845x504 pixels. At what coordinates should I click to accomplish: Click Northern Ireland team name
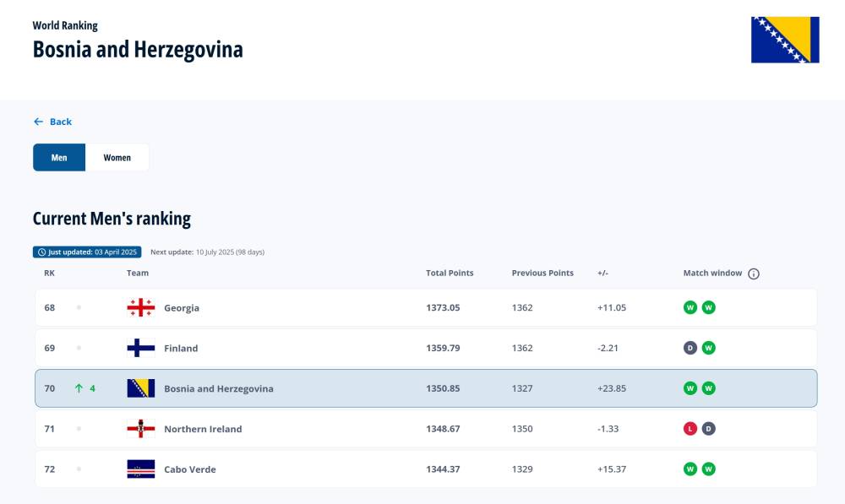(203, 429)
